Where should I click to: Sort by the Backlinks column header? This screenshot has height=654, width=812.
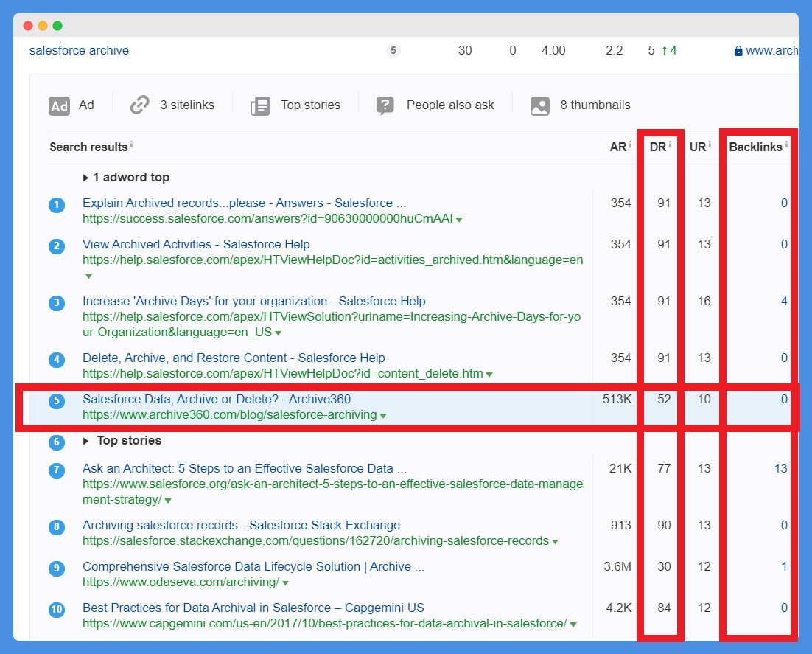(755, 147)
